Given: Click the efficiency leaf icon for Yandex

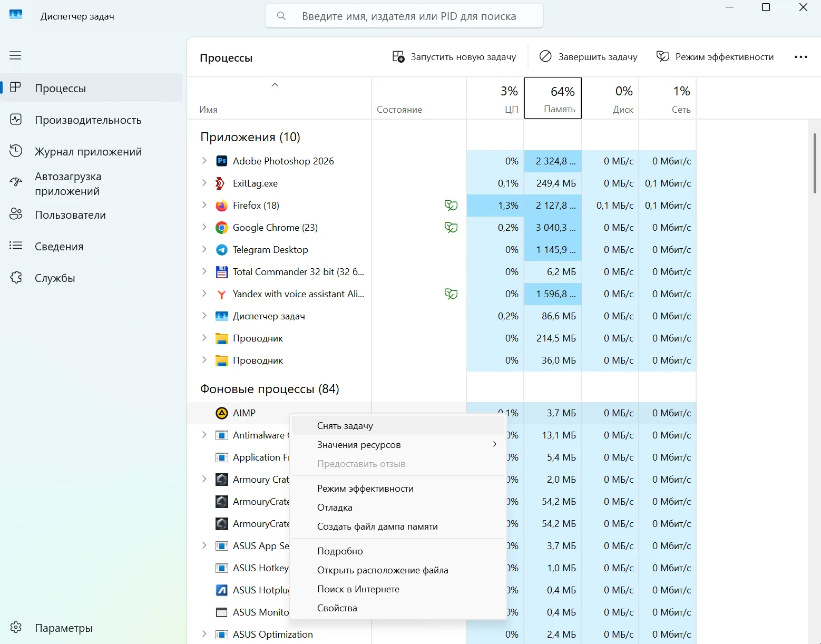Looking at the screenshot, I should 451,294.
